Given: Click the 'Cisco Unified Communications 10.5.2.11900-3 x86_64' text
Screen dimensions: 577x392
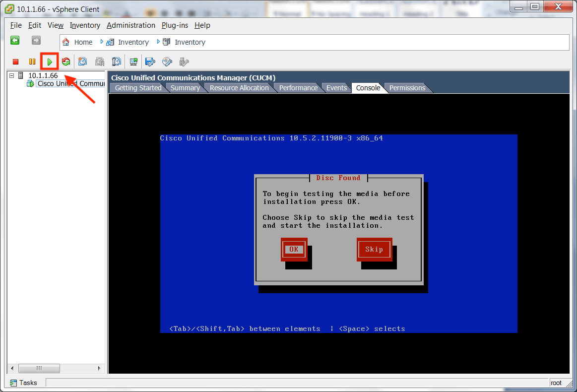Looking at the screenshot, I should click(271, 138).
